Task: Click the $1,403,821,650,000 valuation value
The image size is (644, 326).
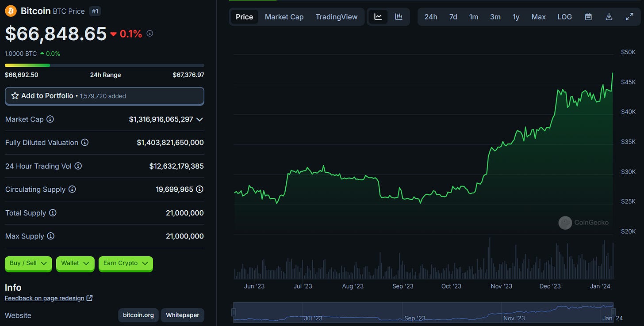Action: click(x=170, y=143)
